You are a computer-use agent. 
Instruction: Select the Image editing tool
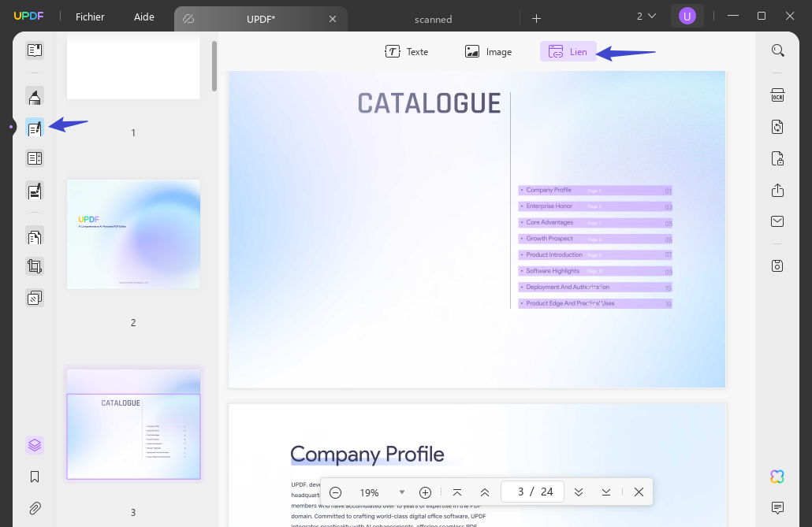click(x=488, y=52)
